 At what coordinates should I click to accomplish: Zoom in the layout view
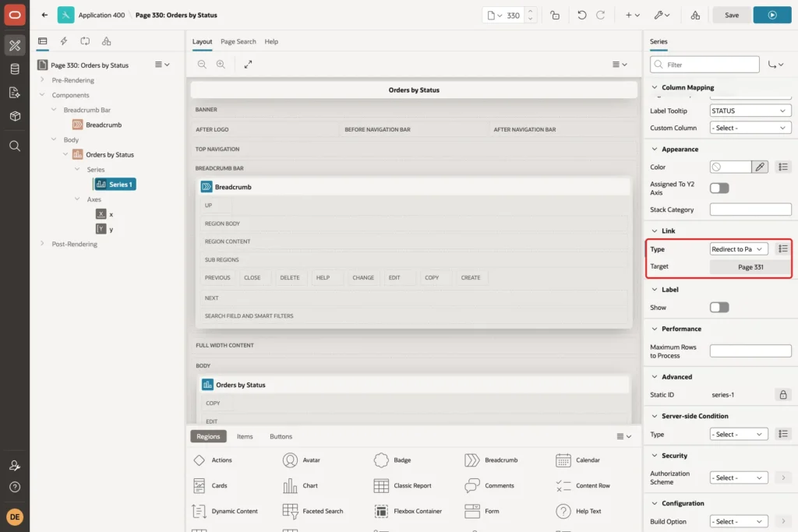[221, 64]
